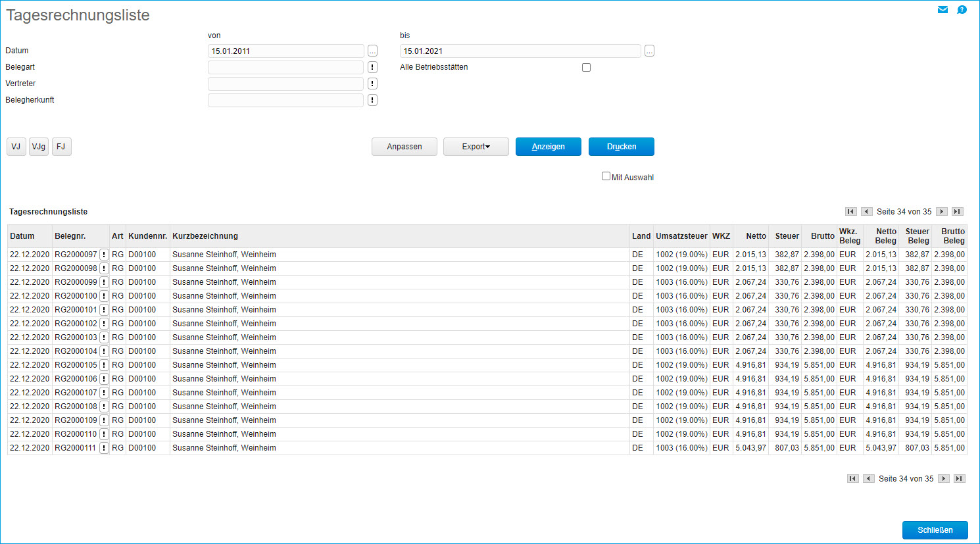Go to next page in bottom pager
The height and width of the screenshot is (544, 980).
944,479
